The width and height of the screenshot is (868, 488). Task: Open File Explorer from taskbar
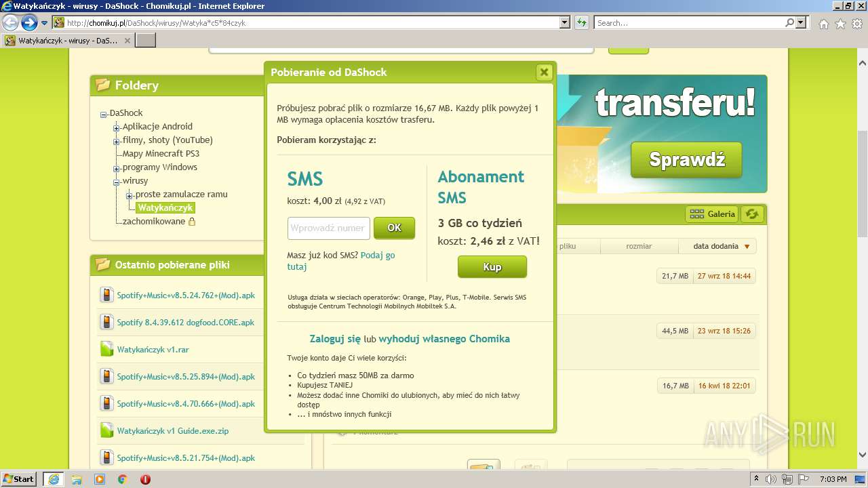77,479
